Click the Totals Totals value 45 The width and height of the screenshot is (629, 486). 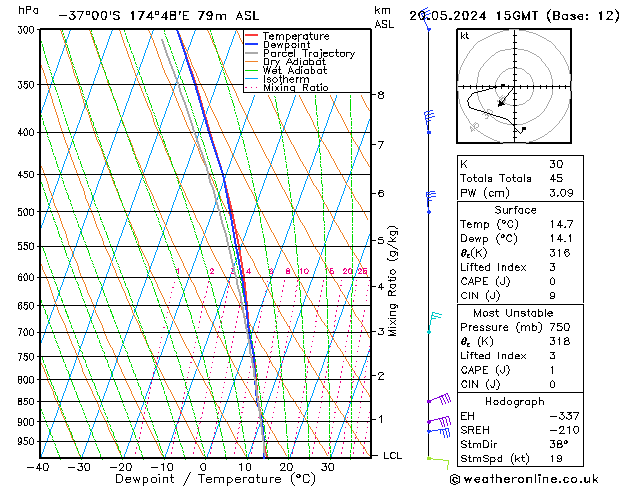[556, 178]
